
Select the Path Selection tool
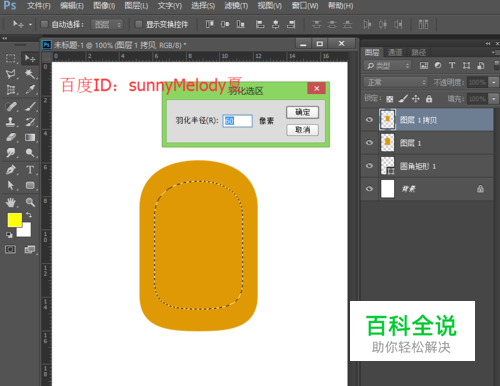(x=11, y=185)
